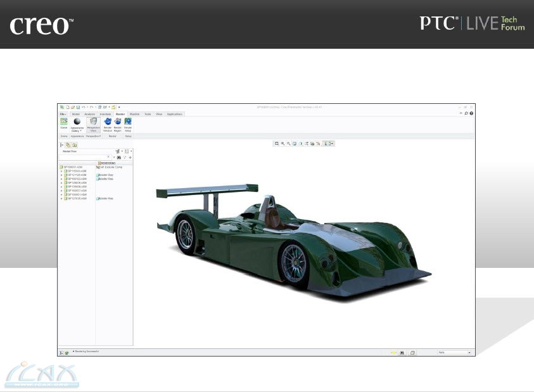534x392 pixels.
Task: Click the Refit icon in the graphics toolbar
Action: 277,144
